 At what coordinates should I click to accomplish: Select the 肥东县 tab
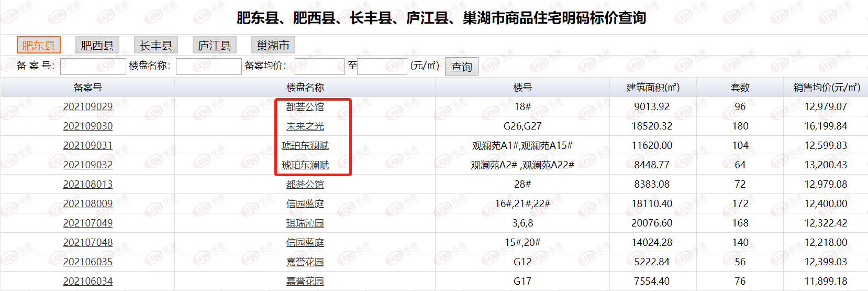pos(39,45)
